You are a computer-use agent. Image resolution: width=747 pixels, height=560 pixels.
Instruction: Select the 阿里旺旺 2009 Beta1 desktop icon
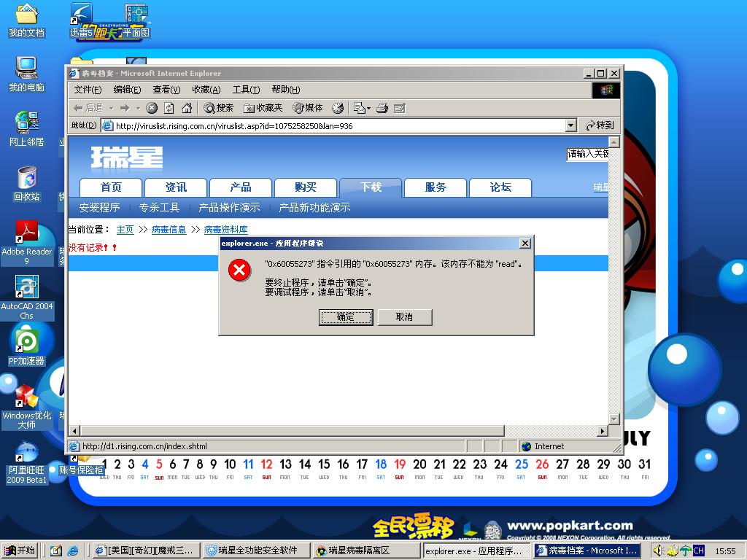point(27,462)
